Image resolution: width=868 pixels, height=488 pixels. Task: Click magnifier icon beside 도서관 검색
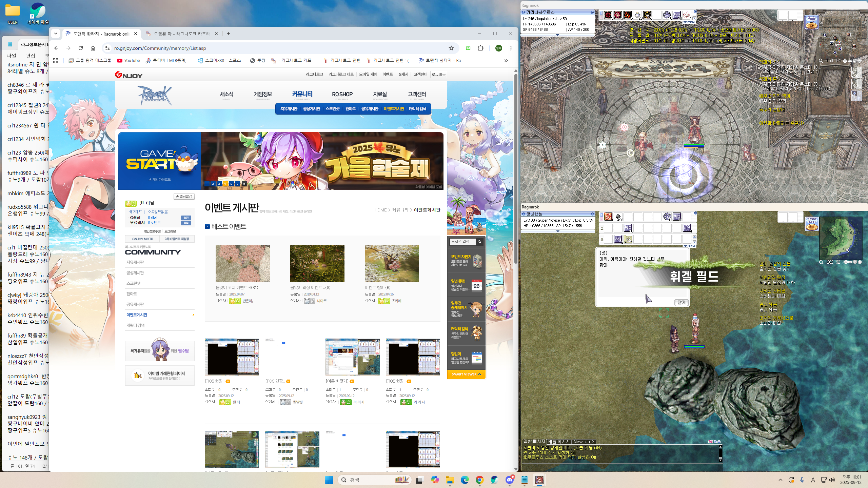pyautogui.click(x=479, y=242)
